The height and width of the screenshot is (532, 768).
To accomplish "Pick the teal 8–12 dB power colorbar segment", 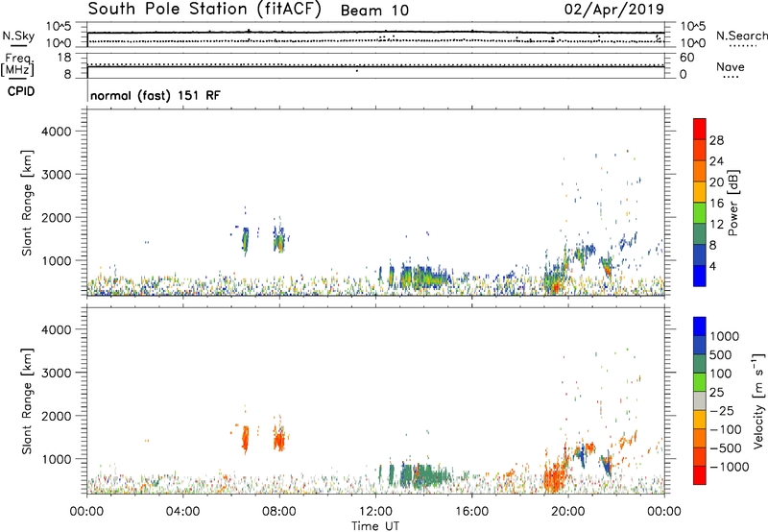I will 700,233.
